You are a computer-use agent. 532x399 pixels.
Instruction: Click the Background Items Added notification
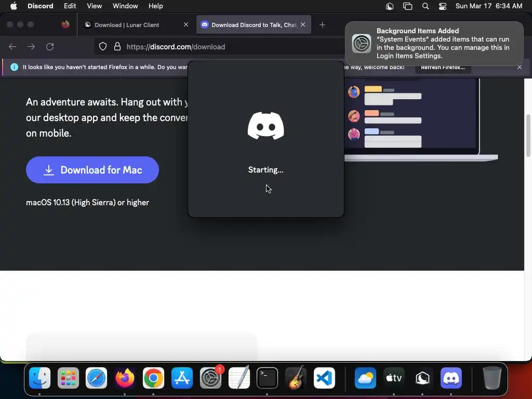pos(434,44)
